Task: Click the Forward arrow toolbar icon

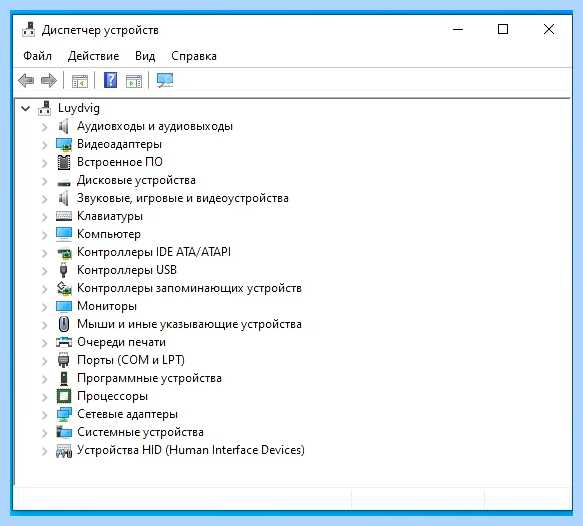Action: click(49, 80)
